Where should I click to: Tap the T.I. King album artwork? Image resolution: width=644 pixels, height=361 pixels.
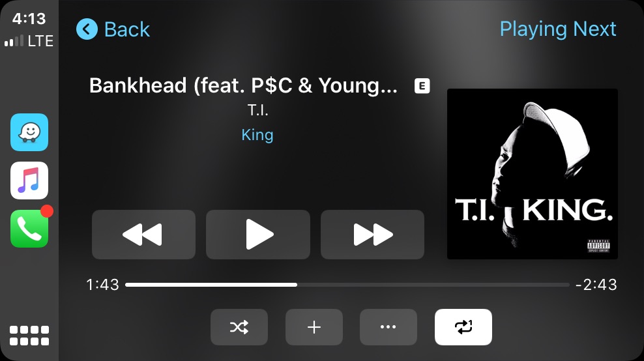click(x=533, y=174)
